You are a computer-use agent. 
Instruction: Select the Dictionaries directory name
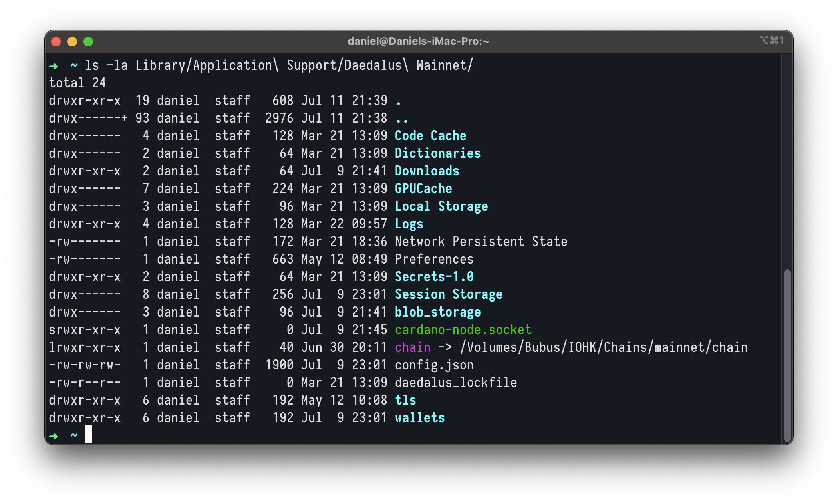(x=438, y=153)
